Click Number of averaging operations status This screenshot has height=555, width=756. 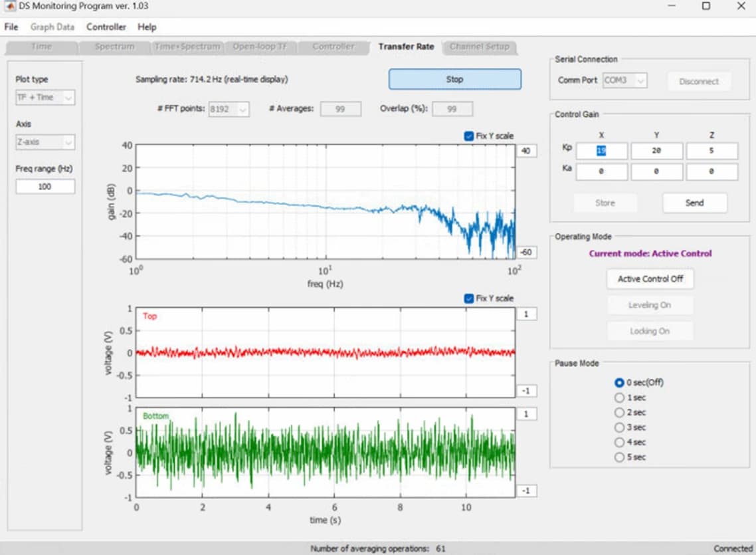click(x=378, y=549)
